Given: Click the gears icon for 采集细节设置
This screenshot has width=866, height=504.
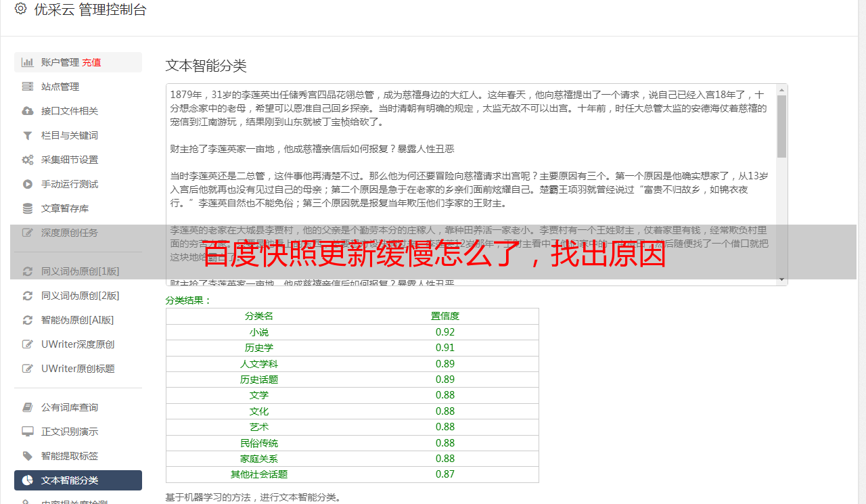Looking at the screenshot, I should 28,160.
